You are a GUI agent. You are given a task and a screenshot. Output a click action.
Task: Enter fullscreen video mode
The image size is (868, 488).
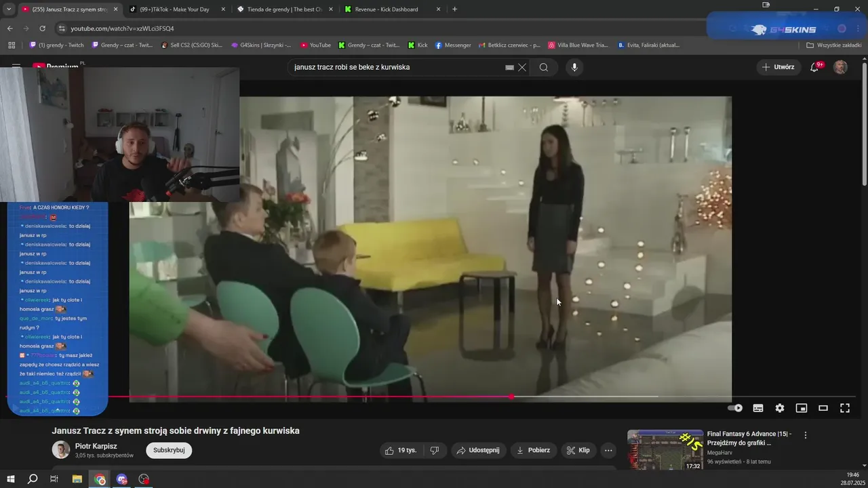(845, 408)
